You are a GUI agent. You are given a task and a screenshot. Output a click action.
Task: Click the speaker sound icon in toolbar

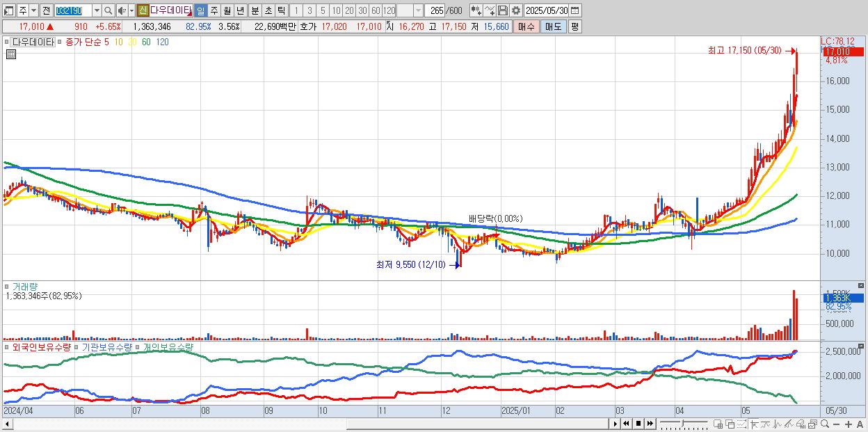click(122, 10)
